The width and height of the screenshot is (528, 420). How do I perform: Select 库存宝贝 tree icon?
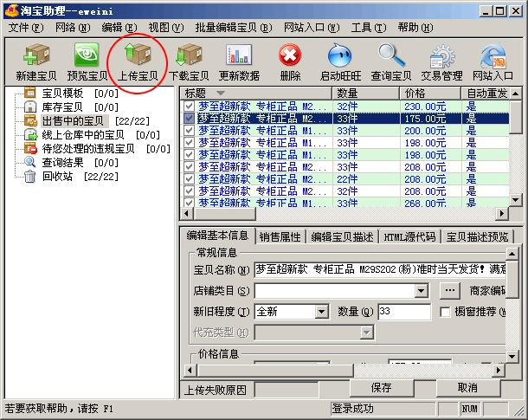click(x=30, y=107)
